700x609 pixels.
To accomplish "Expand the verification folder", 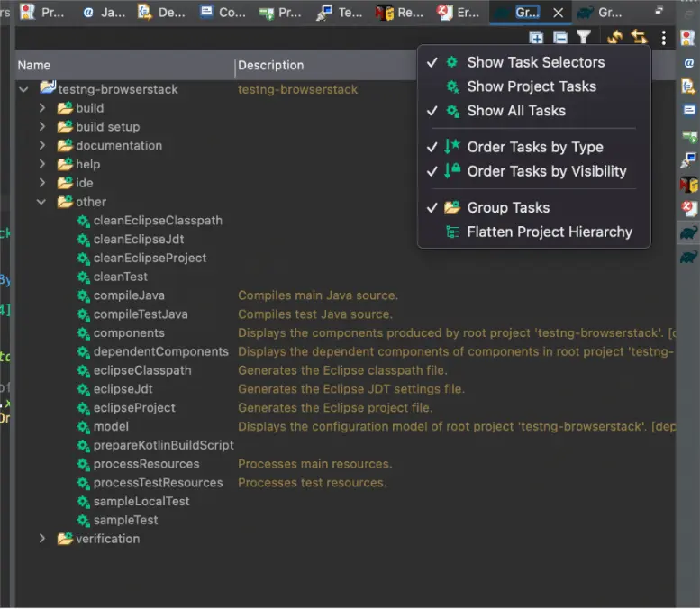I will click(42, 539).
